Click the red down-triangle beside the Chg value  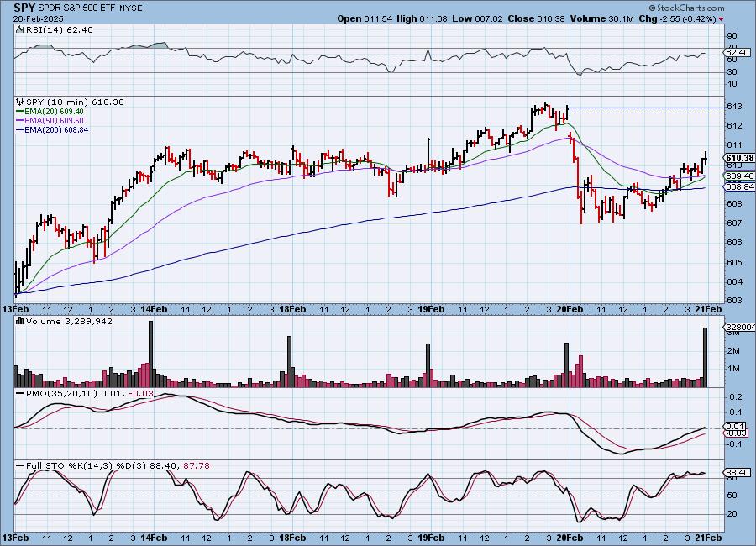click(x=722, y=19)
